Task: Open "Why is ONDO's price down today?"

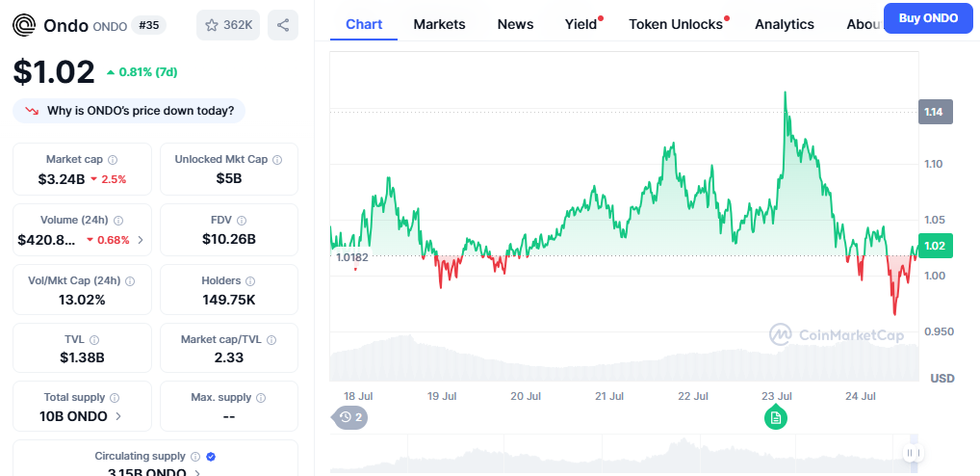Action: pos(129,111)
